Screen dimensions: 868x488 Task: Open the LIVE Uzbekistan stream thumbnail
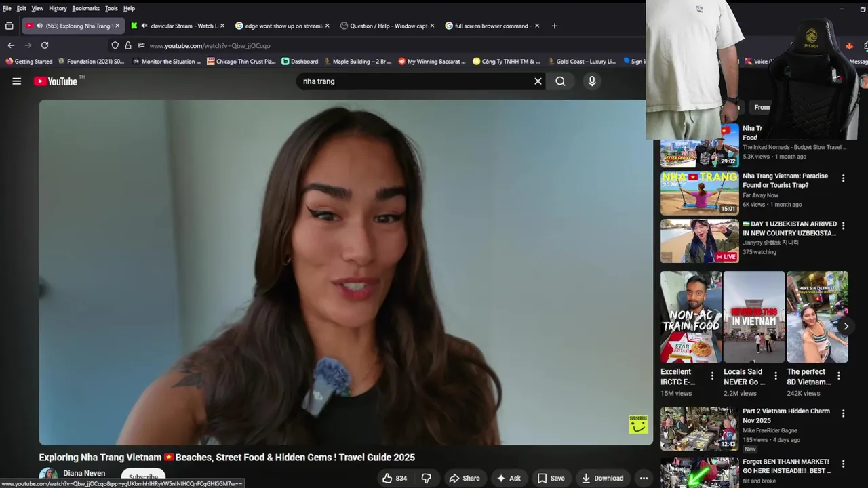coord(699,241)
